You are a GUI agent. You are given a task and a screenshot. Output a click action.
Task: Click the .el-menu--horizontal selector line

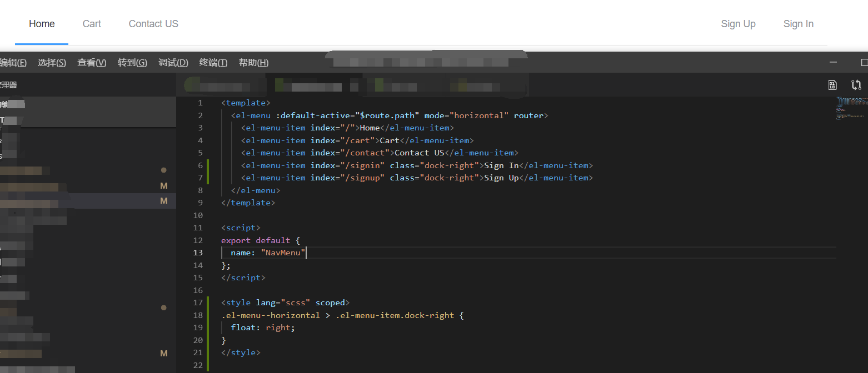pyautogui.click(x=342, y=315)
